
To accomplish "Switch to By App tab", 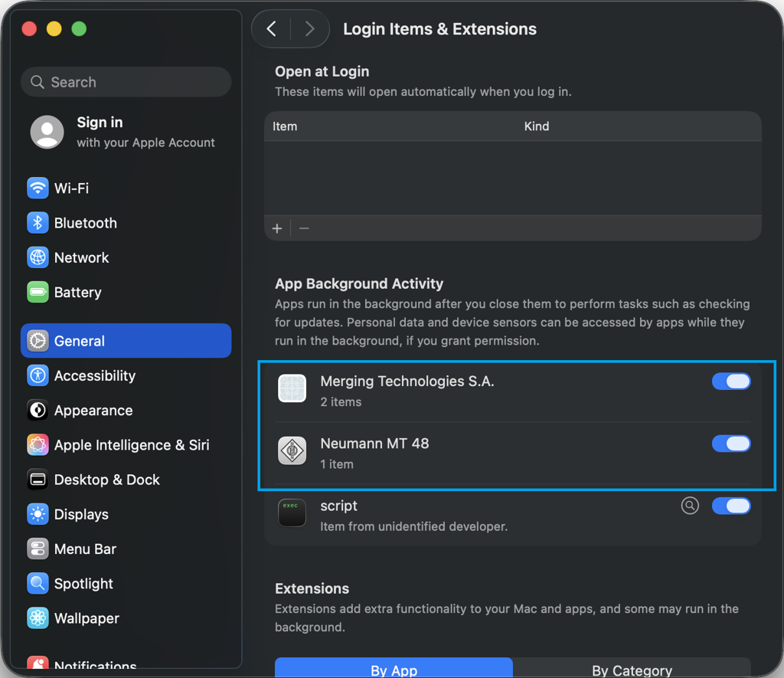I will pyautogui.click(x=394, y=669).
